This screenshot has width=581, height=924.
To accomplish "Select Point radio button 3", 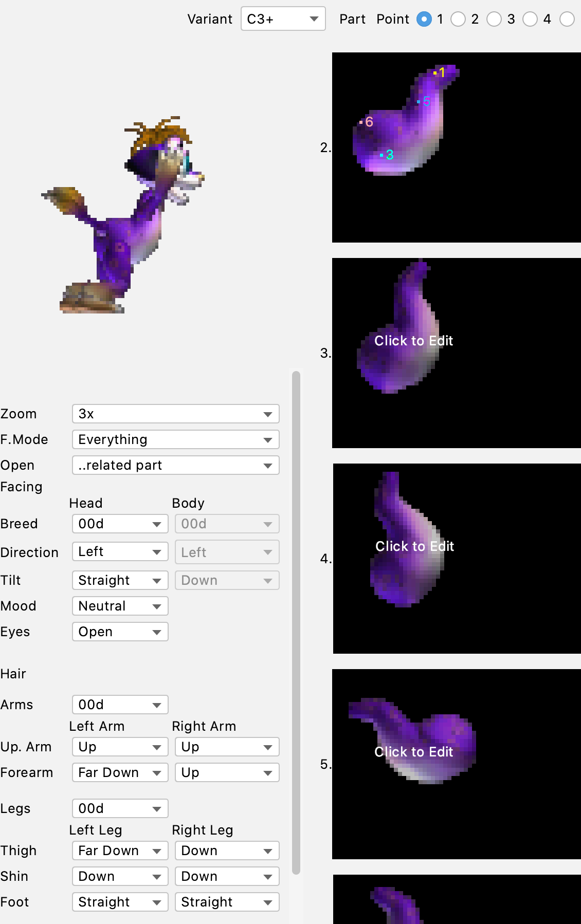I will 494,19.
